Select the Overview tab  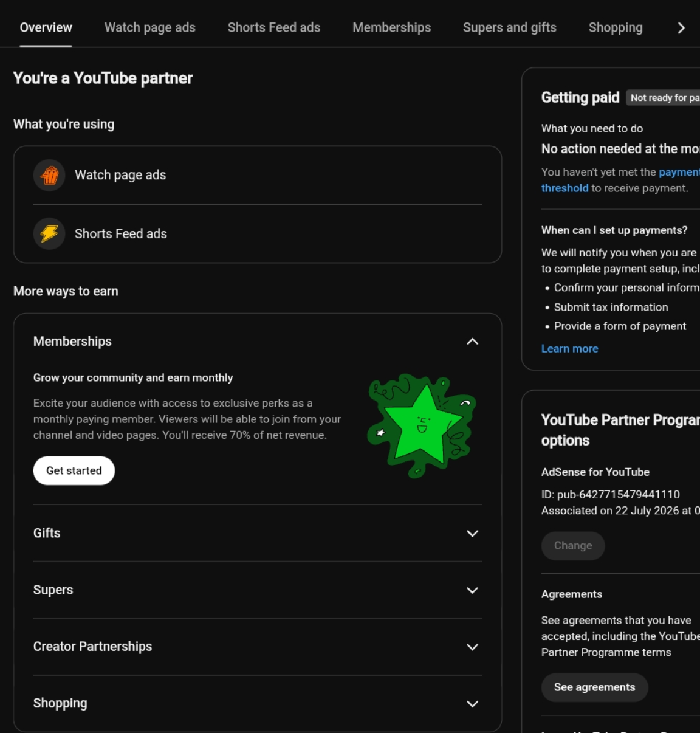[46, 27]
